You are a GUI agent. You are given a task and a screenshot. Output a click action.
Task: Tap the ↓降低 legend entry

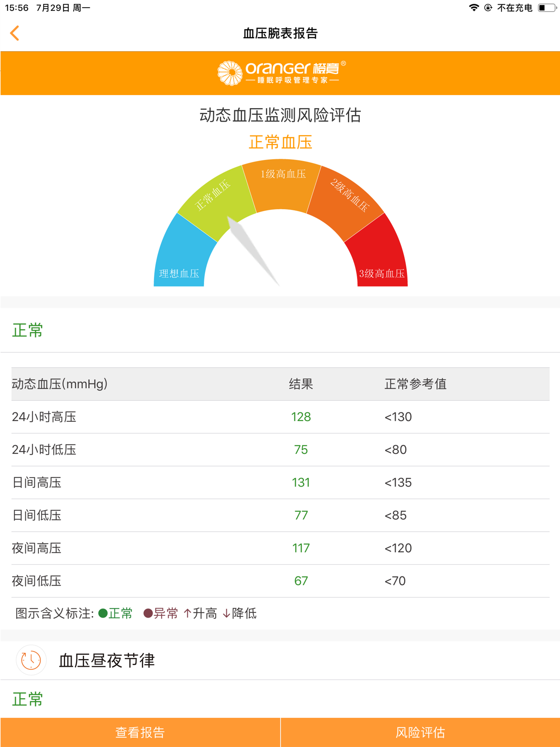point(240,613)
